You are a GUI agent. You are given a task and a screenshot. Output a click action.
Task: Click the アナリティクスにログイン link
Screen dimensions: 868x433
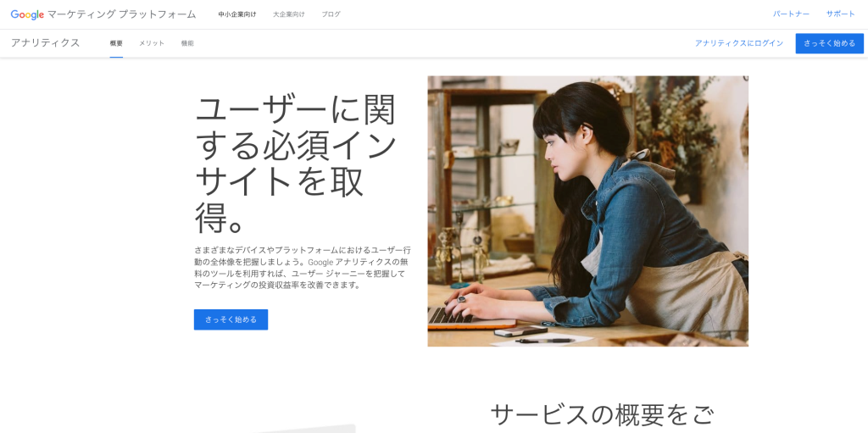(x=739, y=43)
